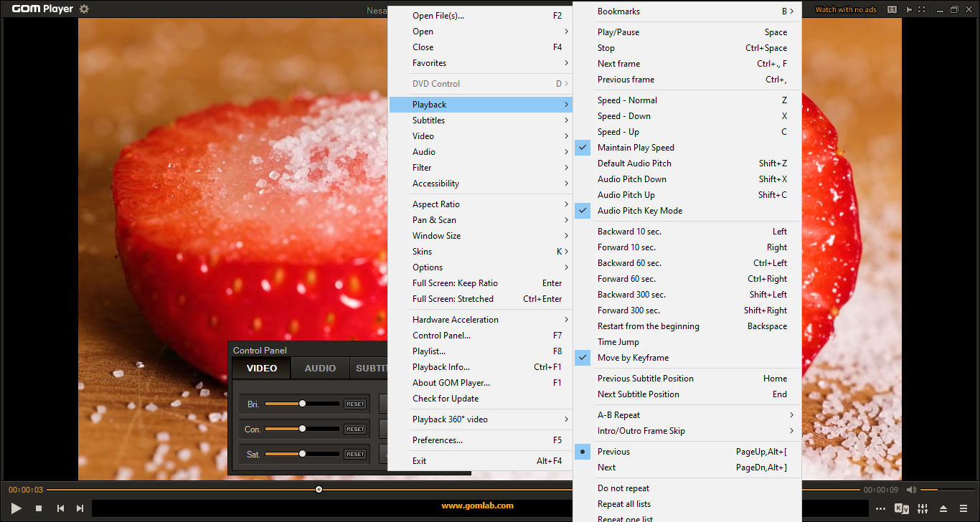
Task: Switch to the AUDIO tab in Control Panel
Action: click(x=320, y=368)
